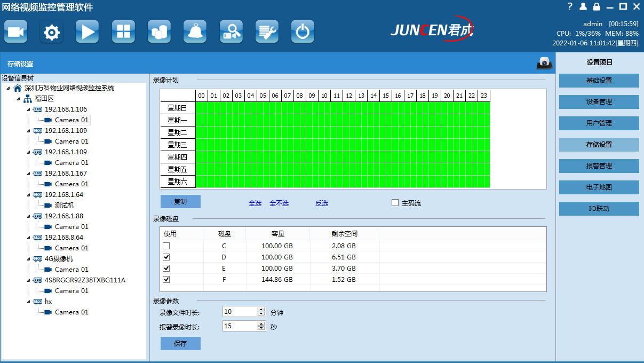Collapse the 192.168.1.167 device node
Image resolution: width=644 pixels, height=363 pixels.
click(x=29, y=174)
